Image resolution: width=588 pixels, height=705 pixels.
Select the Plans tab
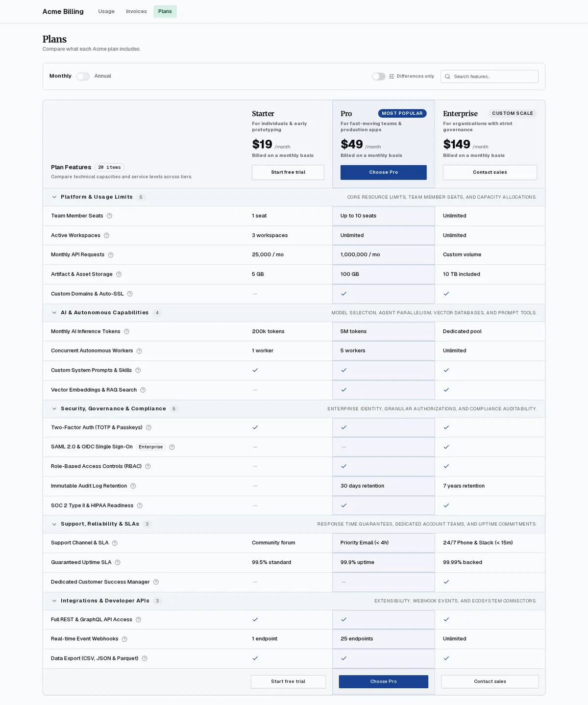click(165, 11)
